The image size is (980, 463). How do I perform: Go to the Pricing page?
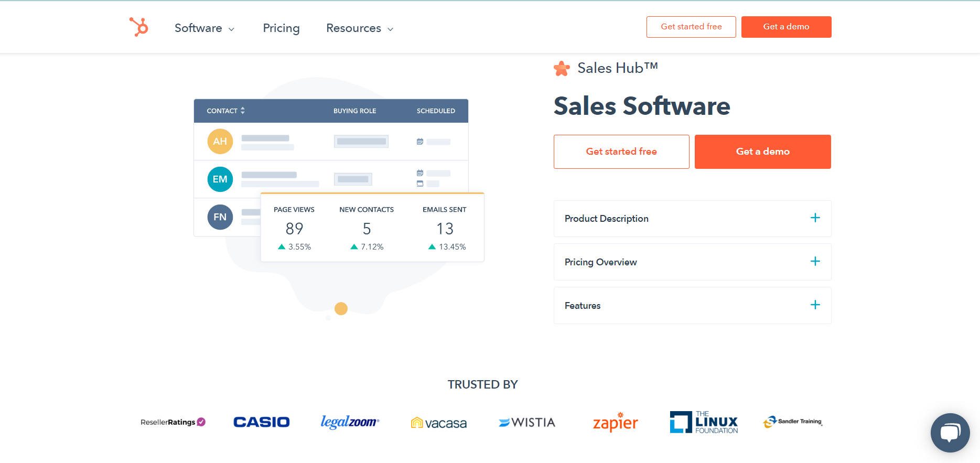tap(281, 28)
